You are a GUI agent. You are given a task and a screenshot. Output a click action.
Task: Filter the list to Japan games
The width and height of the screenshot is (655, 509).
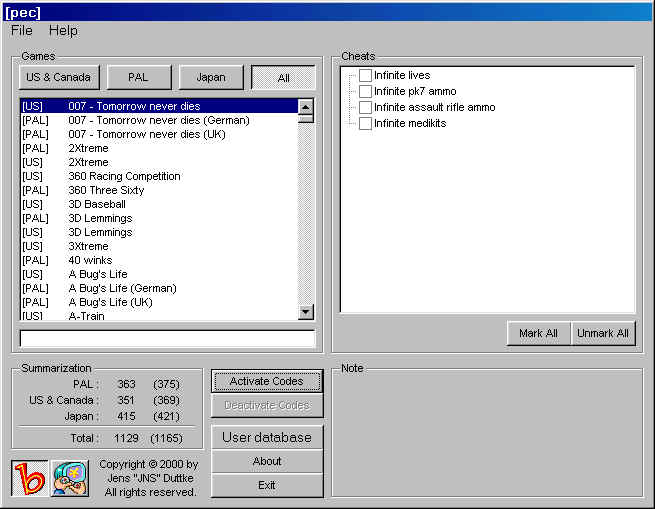click(211, 77)
